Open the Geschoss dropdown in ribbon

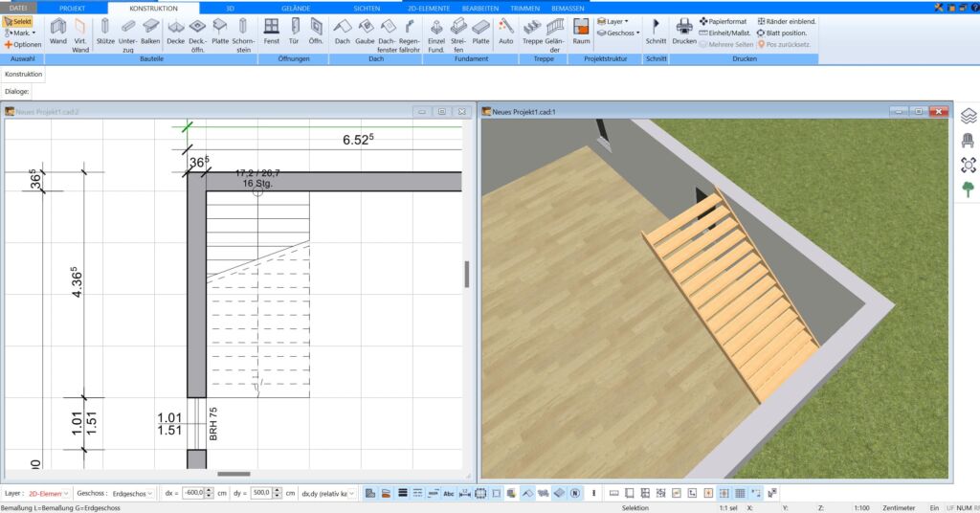point(619,33)
